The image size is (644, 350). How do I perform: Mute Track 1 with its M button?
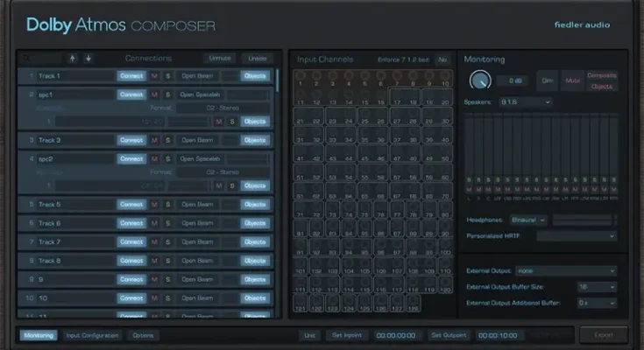tap(155, 76)
